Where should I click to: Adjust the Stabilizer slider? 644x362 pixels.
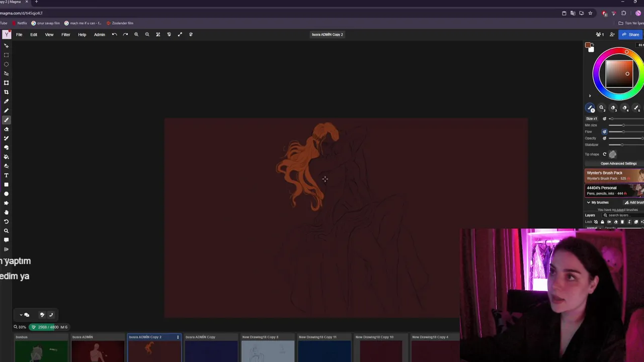tap(626, 145)
